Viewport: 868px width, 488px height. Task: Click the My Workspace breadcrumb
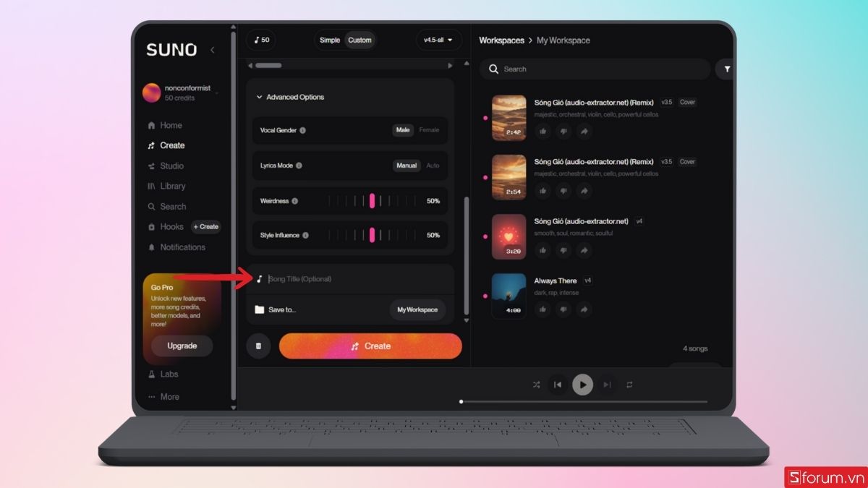point(563,40)
